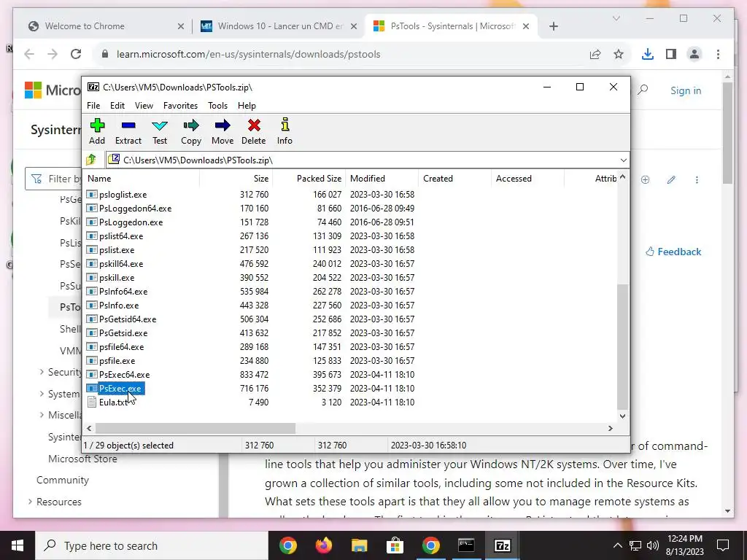Expand the Resources sidebar item
This screenshot has height=560, width=747.
(x=30, y=502)
